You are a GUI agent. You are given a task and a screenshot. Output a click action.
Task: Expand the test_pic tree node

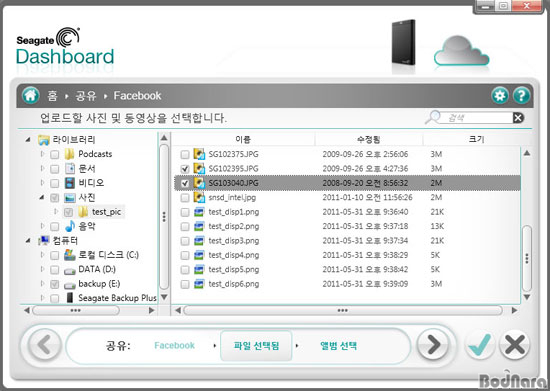click(x=56, y=211)
